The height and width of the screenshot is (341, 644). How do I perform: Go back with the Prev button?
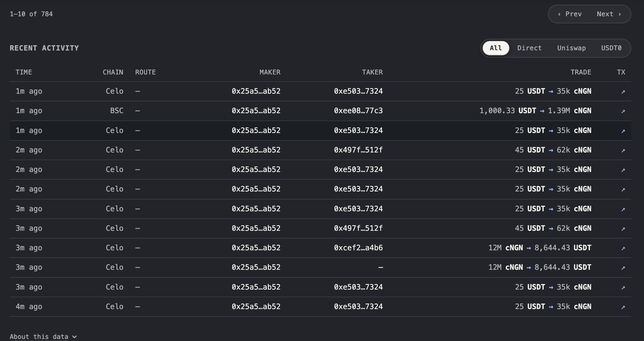[569, 14]
